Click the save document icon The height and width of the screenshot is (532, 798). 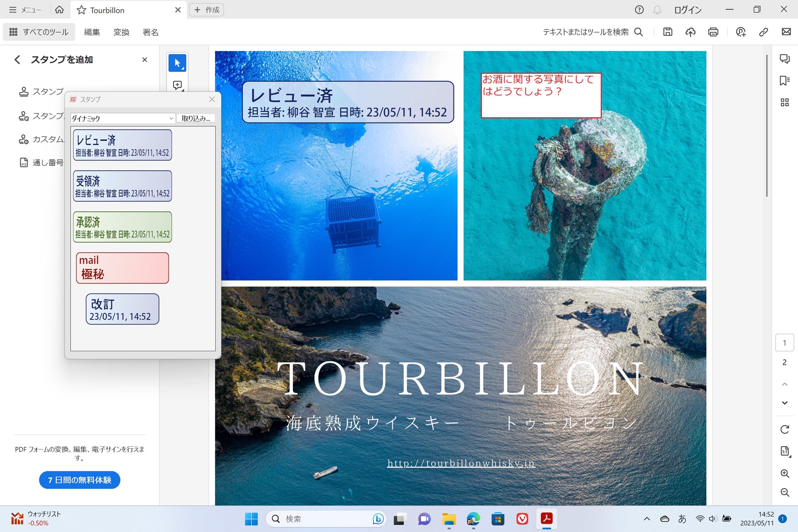click(667, 32)
